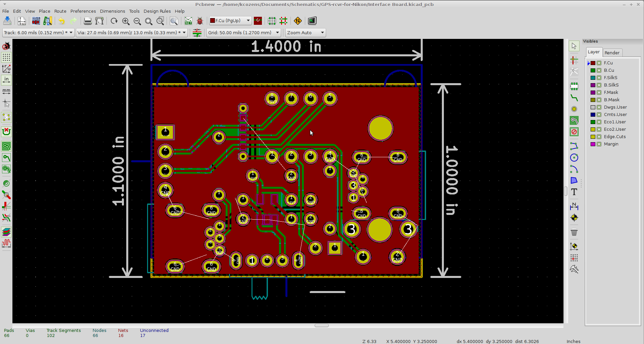Click the Print board icon
The image size is (644, 344).
(x=88, y=21)
